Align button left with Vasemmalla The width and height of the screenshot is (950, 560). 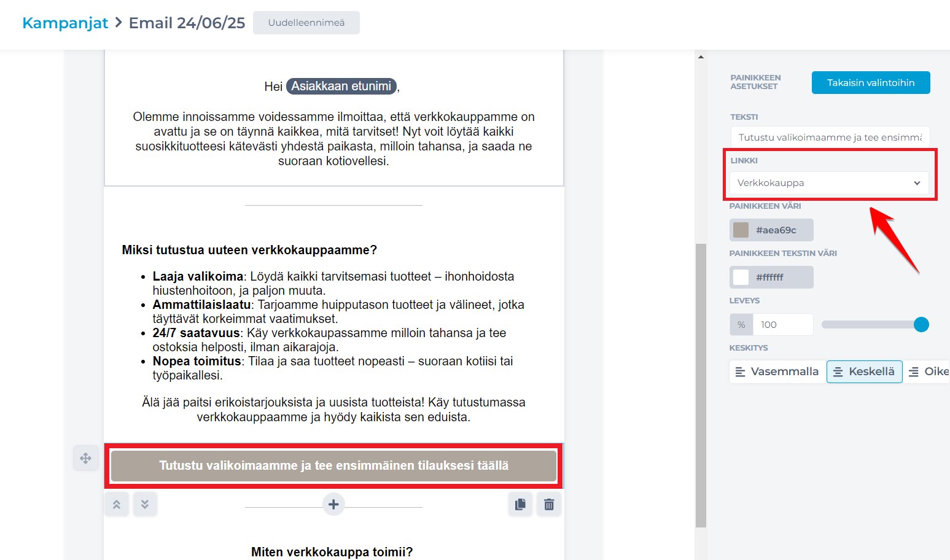click(777, 371)
